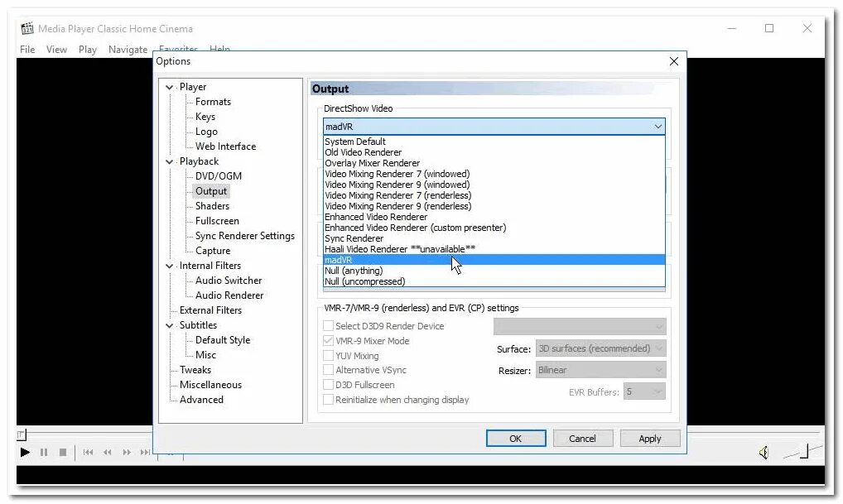The image size is (843, 504).
Task: Minimize the Media Player Classic window
Action: click(732, 28)
